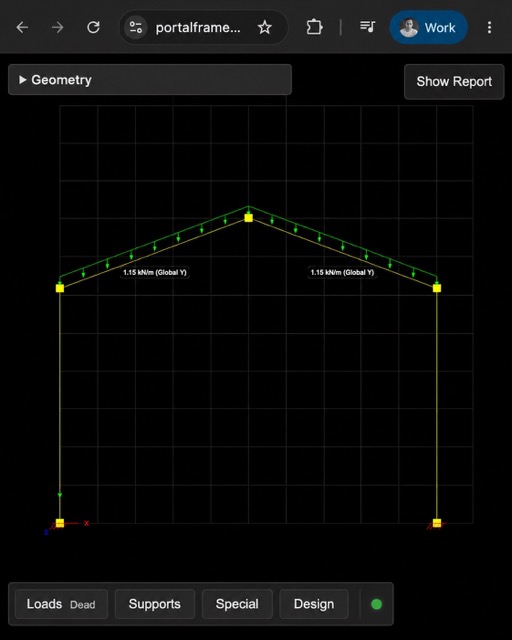Select the left eave node
This screenshot has height=640, width=512.
point(60,289)
